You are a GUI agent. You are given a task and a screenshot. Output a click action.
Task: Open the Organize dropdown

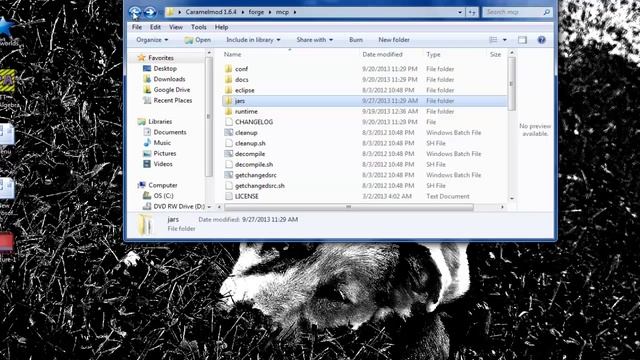pyautogui.click(x=152, y=40)
